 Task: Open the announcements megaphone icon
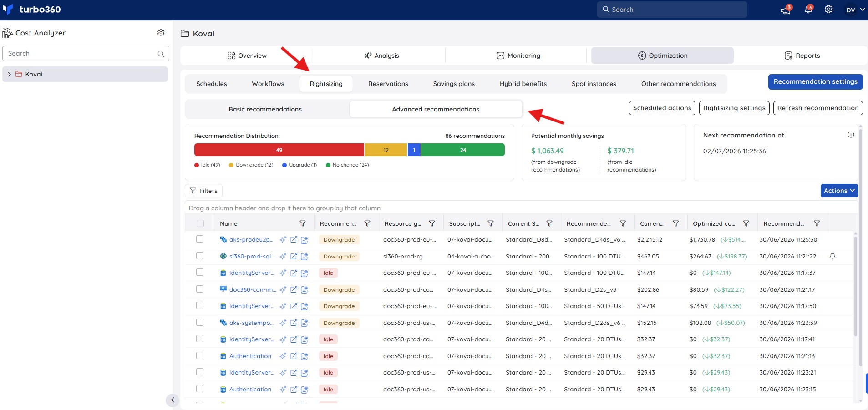click(786, 10)
